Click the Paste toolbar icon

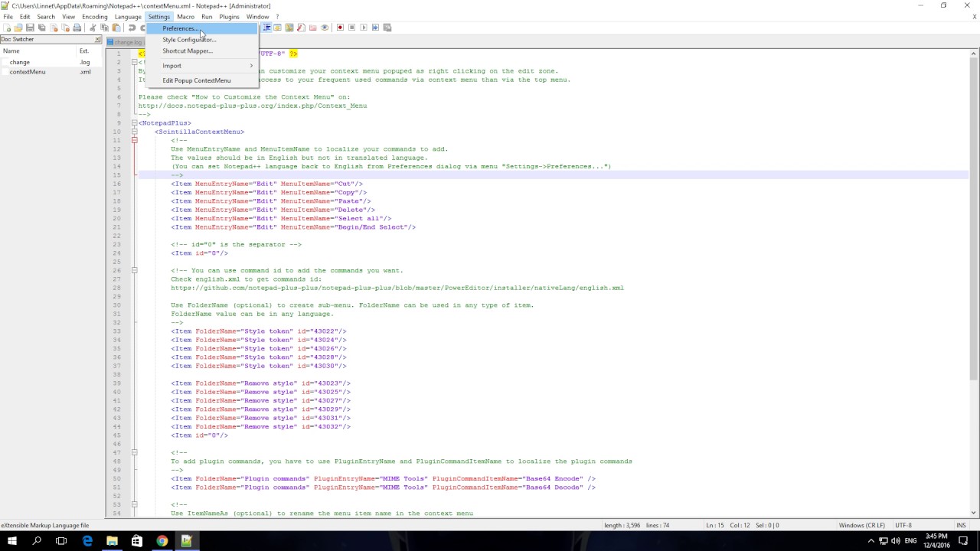tap(116, 28)
